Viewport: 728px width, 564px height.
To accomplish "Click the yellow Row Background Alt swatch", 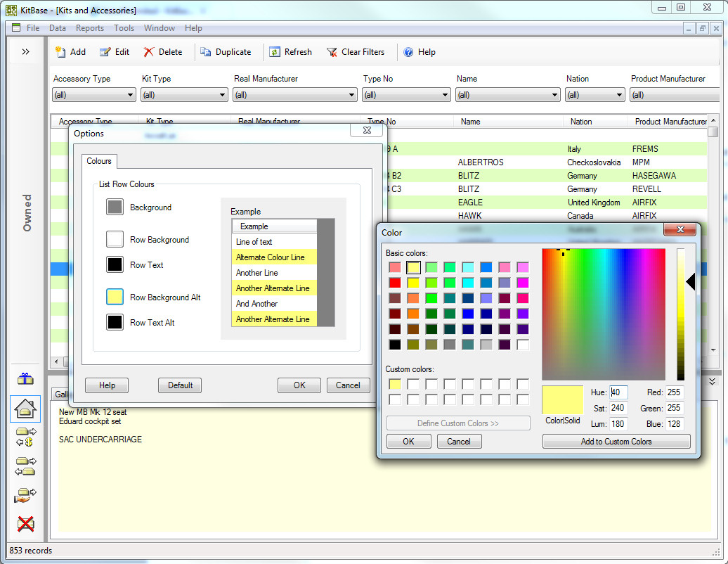I will click(115, 297).
